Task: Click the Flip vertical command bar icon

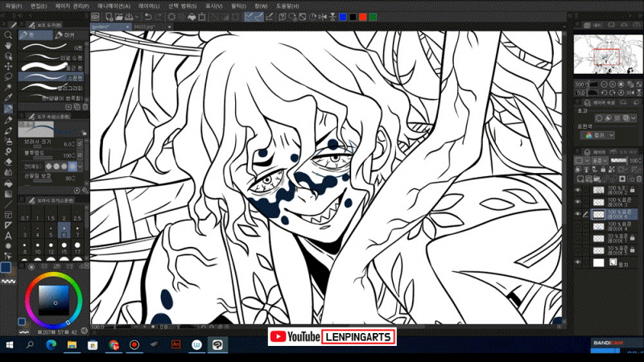Action: pos(332,17)
